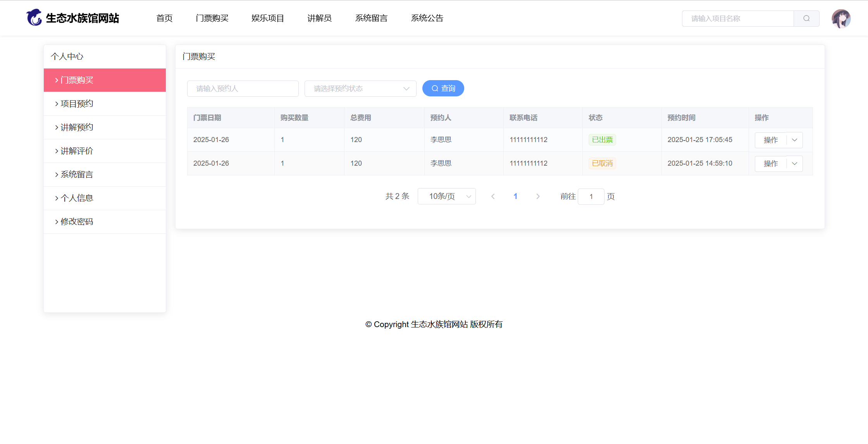Image resolution: width=868 pixels, height=444 pixels.
Task: Open 首页 in the top navigation
Action: [164, 18]
